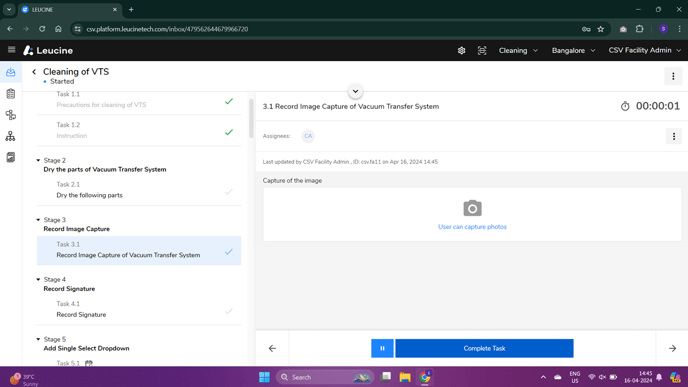The width and height of the screenshot is (688, 387).
Task: Open the hierarchy ontology sidebar icon
Action: [x=11, y=136]
